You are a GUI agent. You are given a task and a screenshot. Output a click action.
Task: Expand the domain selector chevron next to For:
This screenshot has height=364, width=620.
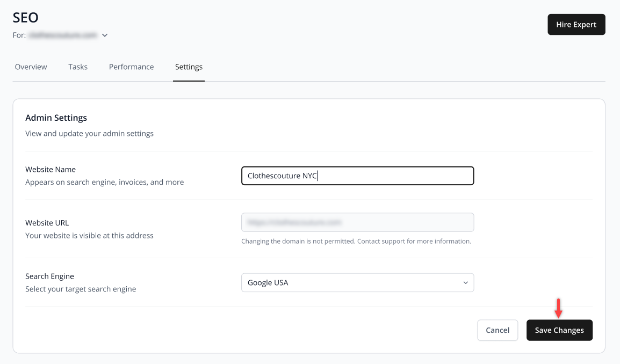(x=105, y=35)
